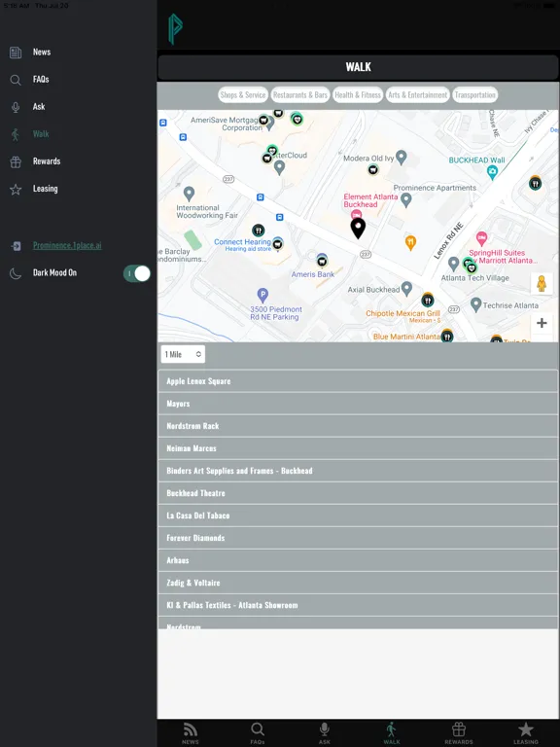Click the login arrow icon beside Prominence.1place.ai
The width and height of the screenshot is (560, 747).
pyautogui.click(x=16, y=246)
